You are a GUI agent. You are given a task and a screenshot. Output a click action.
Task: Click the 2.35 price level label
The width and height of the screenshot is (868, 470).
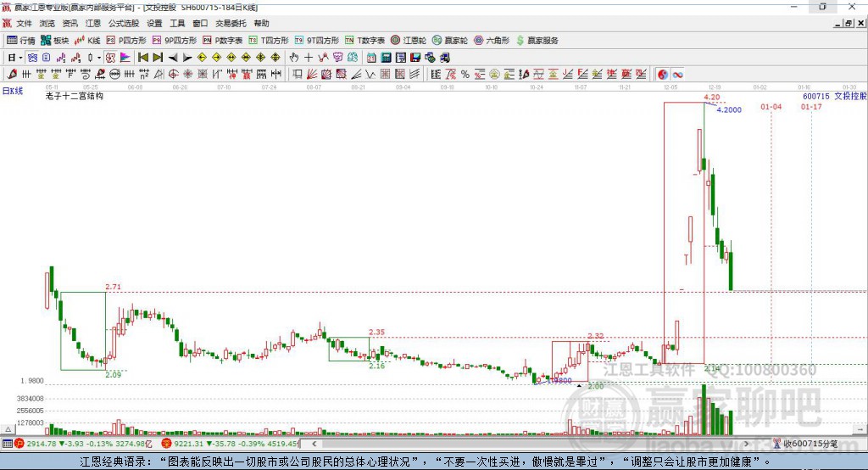click(x=376, y=332)
